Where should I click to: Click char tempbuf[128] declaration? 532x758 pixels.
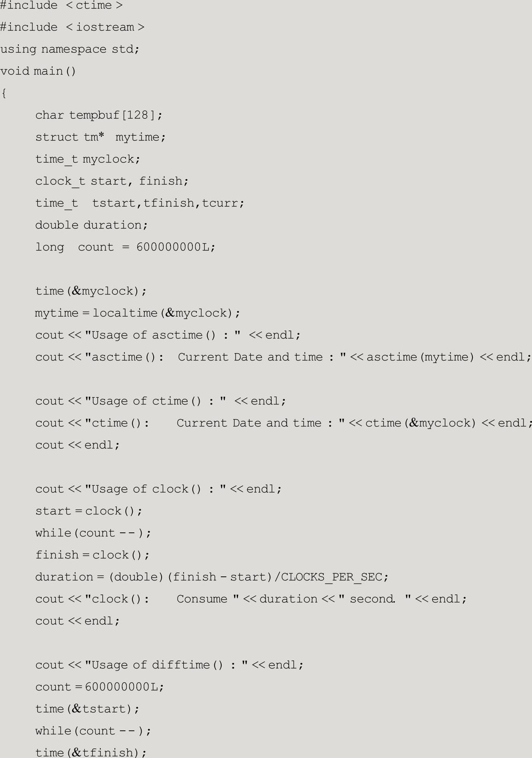pos(99,115)
